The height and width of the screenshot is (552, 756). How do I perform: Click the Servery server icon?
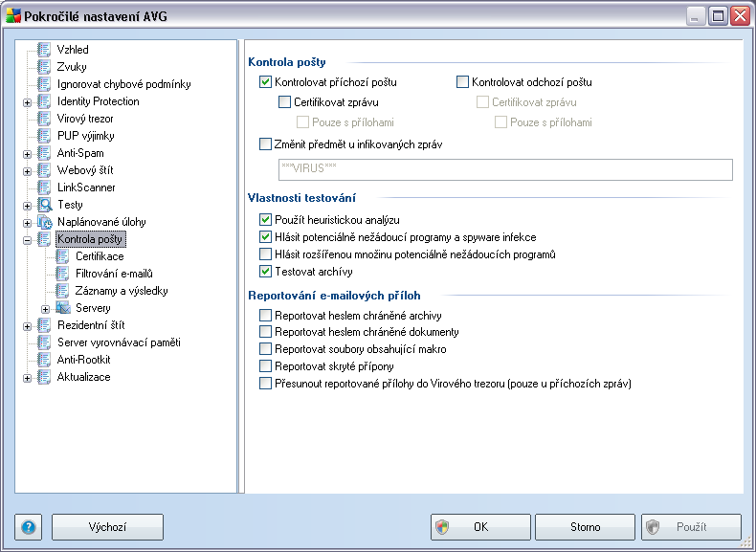click(63, 308)
